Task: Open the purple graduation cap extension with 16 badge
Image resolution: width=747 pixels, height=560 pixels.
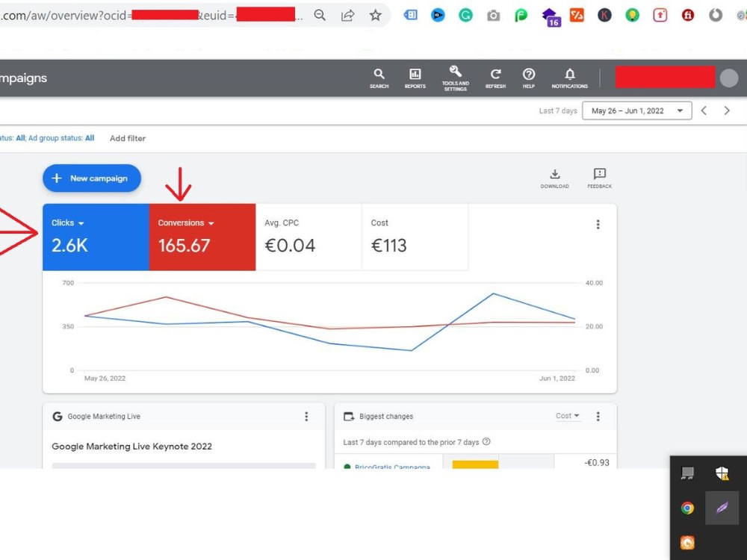Action: coord(552,16)
